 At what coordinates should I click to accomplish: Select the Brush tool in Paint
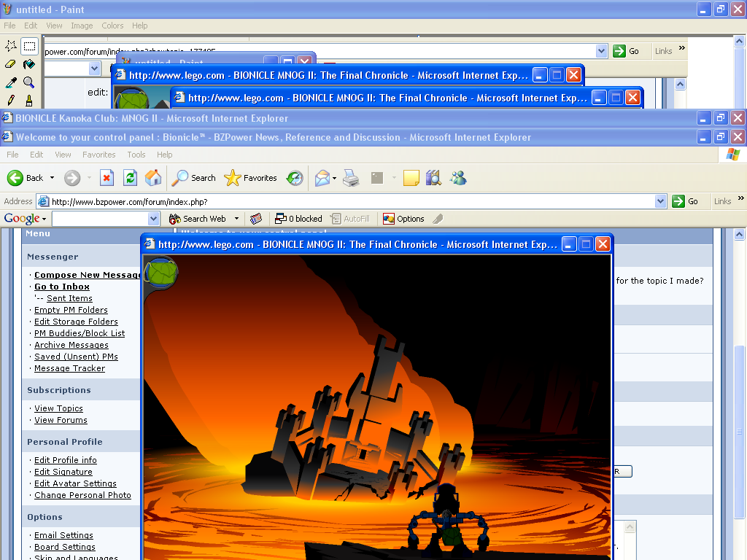point(29,101)
